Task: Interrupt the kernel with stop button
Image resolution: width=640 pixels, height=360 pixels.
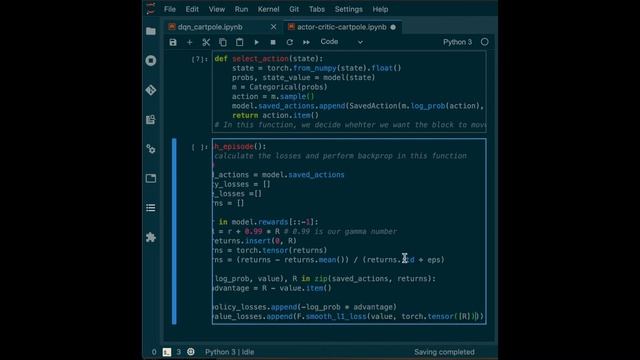Action: [x=273, y=42]
